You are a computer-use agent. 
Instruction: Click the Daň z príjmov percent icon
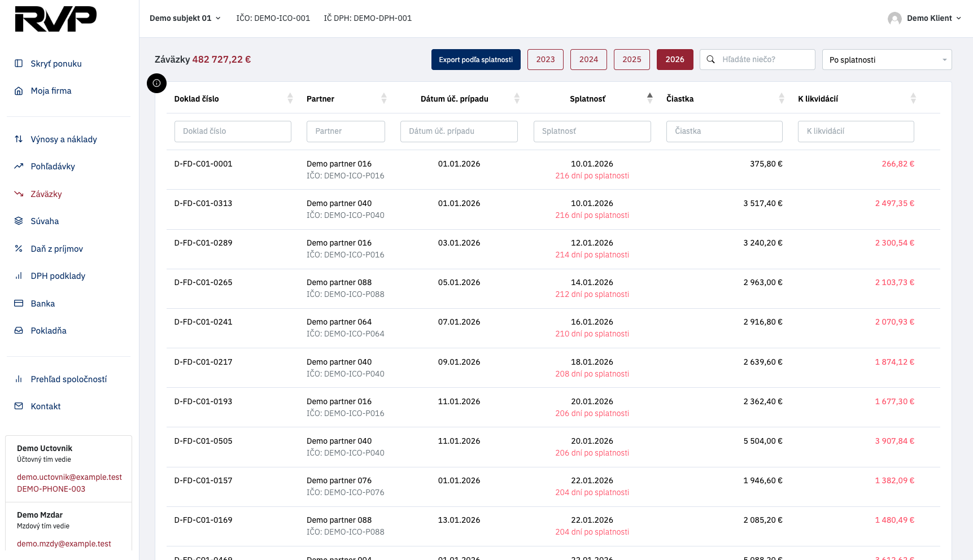point(19,248)
